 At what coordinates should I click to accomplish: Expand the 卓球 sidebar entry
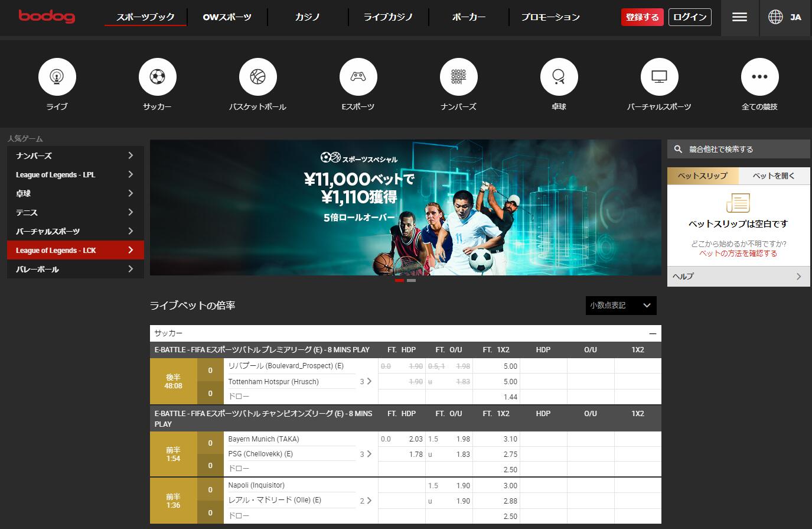coord(76,193)
